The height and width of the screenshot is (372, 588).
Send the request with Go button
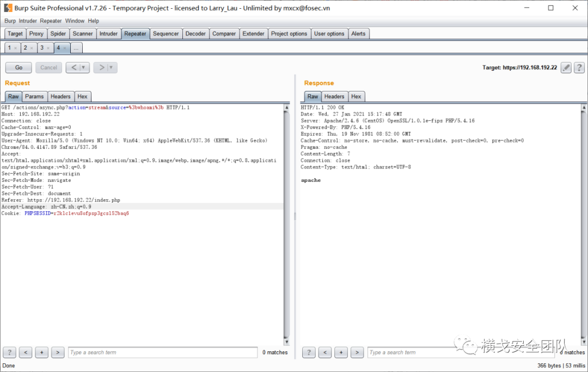pos(19,68)
